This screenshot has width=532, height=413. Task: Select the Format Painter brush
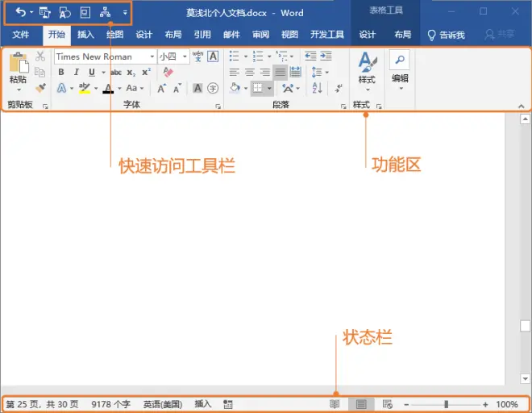pyautogui.click(x=40, y=88)
